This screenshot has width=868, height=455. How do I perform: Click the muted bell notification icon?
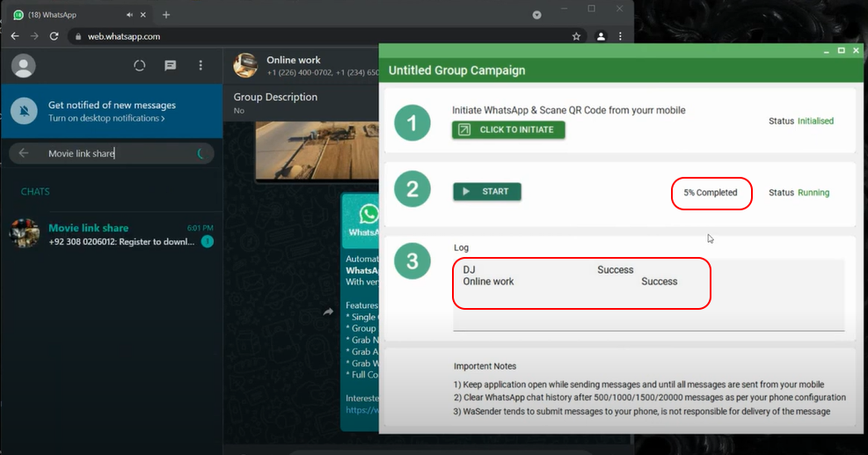point(24,111)
